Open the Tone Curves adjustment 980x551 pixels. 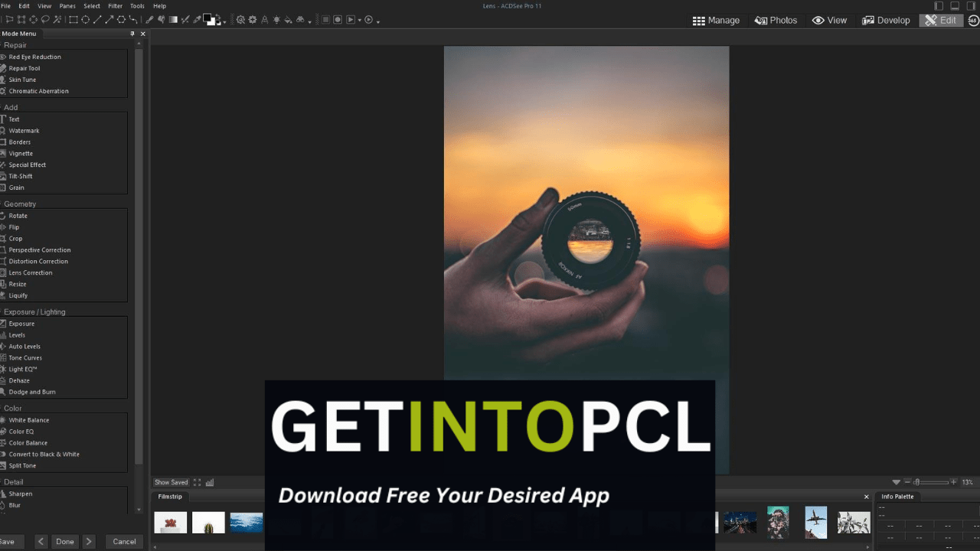(x=25, y=357)
